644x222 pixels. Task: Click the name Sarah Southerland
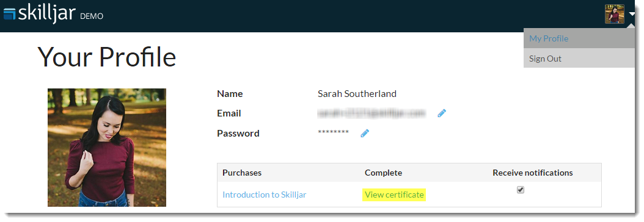point(357,94)
